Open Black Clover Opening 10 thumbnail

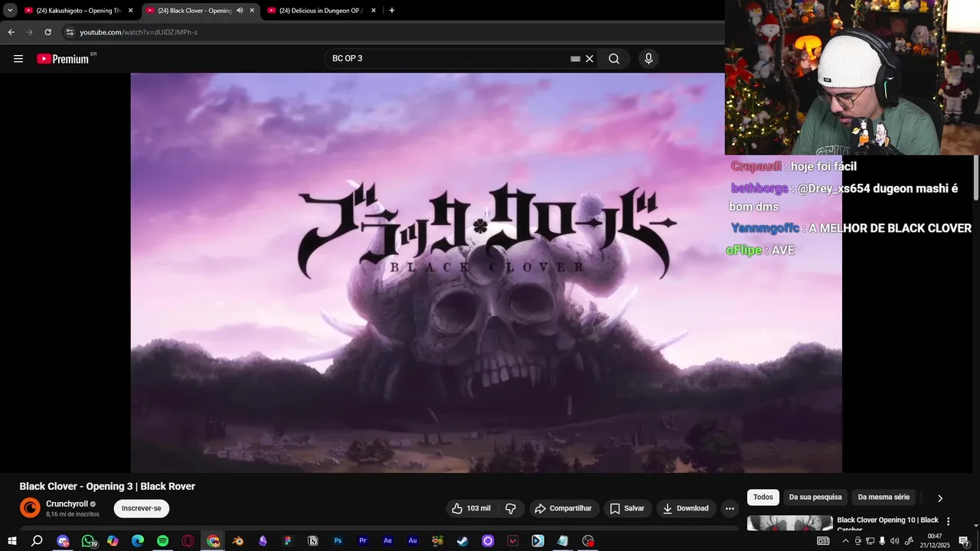click(x=789, y=523)
